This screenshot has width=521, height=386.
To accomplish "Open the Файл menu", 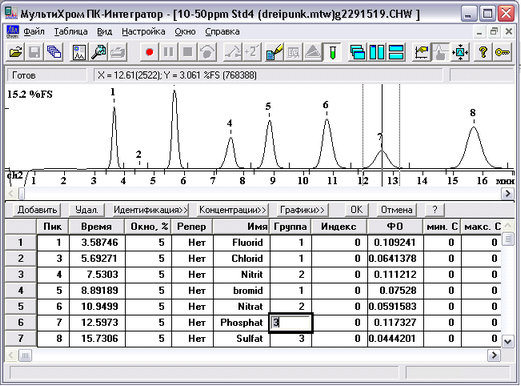I will pyautogui.click(x=34, y=32).
